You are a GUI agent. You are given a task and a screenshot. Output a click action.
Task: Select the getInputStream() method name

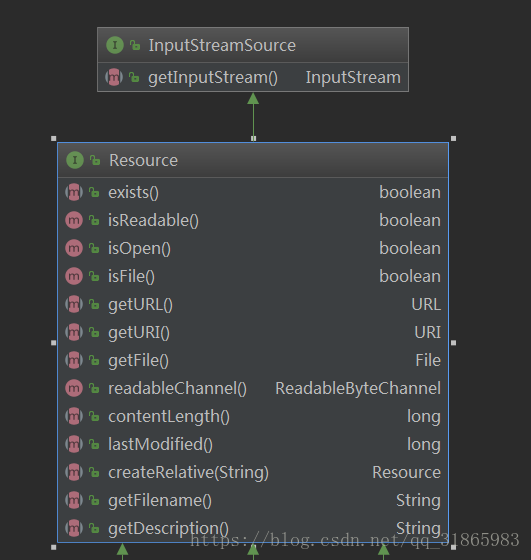coord(213,78)
